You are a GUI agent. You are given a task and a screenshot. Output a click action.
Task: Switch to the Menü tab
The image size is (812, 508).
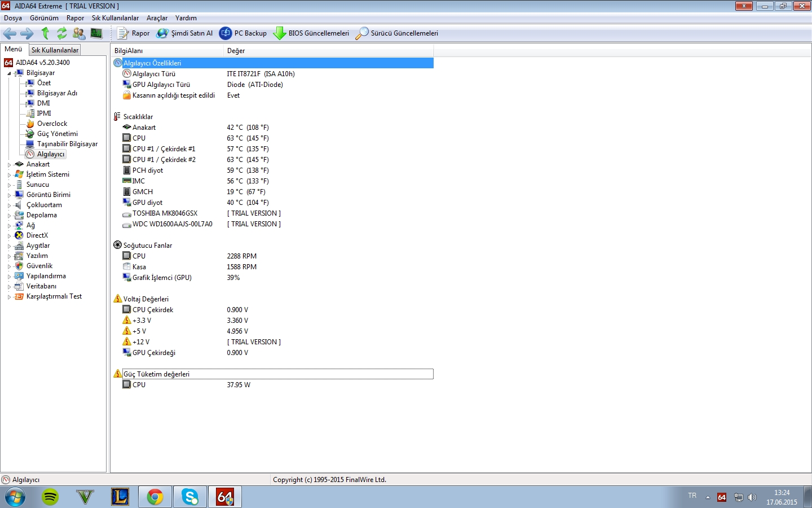tap(14, 49)
